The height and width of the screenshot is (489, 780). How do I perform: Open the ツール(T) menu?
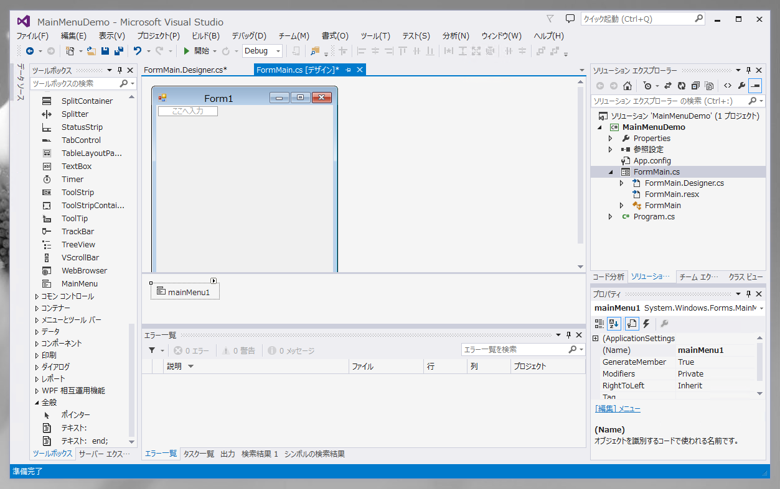375,36
